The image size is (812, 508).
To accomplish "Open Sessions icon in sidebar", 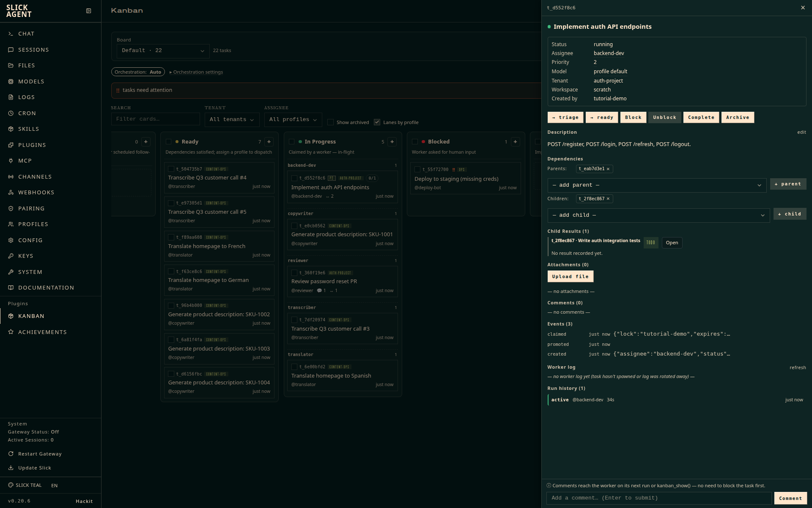I will pyautogui.click(x=11, y=50).
